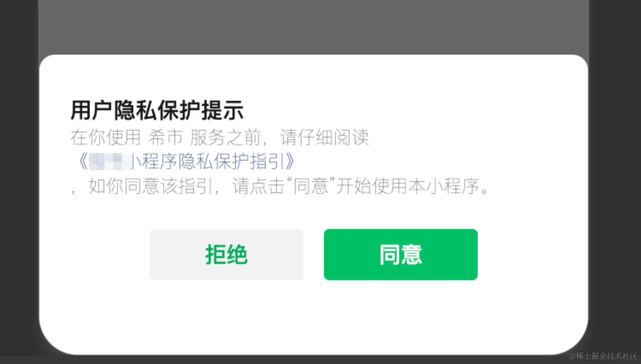Screen dimensions: 641x364
Task: Click the opening 《 bracket of the guideline link
Action: point(82,161)
